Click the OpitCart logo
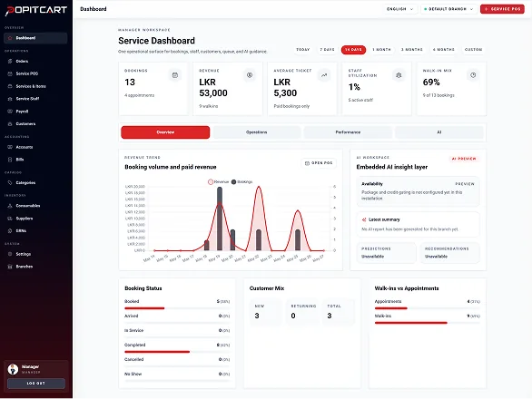Viewport: 532px width, 399px height. 36,10
